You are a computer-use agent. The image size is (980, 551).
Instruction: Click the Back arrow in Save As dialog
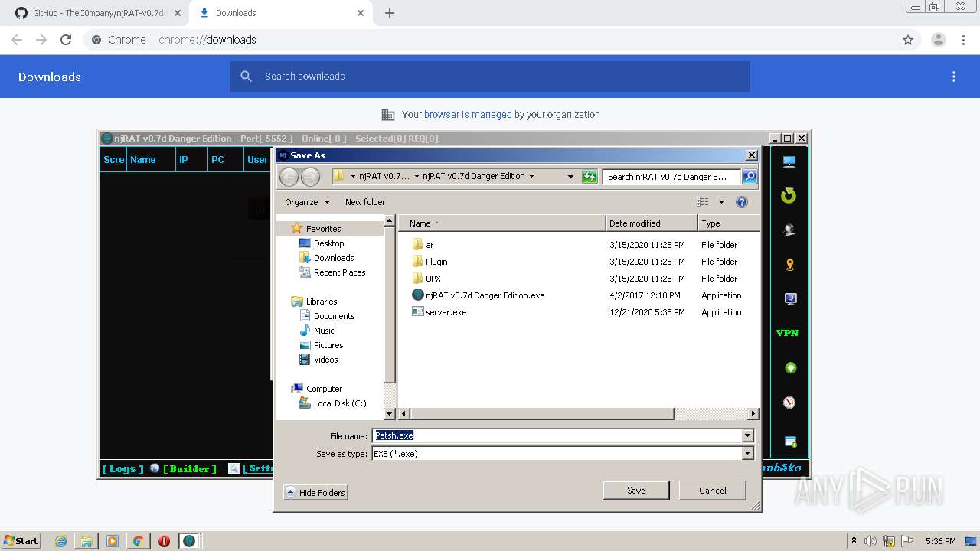pyautogui.click(x=289, y=177)
